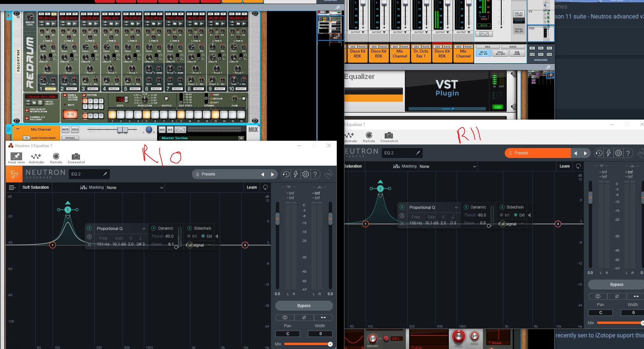The image size is (644, 349).
Task: Click lightning bolt icon in left Neutron header
Action: (x=295, y=174)
